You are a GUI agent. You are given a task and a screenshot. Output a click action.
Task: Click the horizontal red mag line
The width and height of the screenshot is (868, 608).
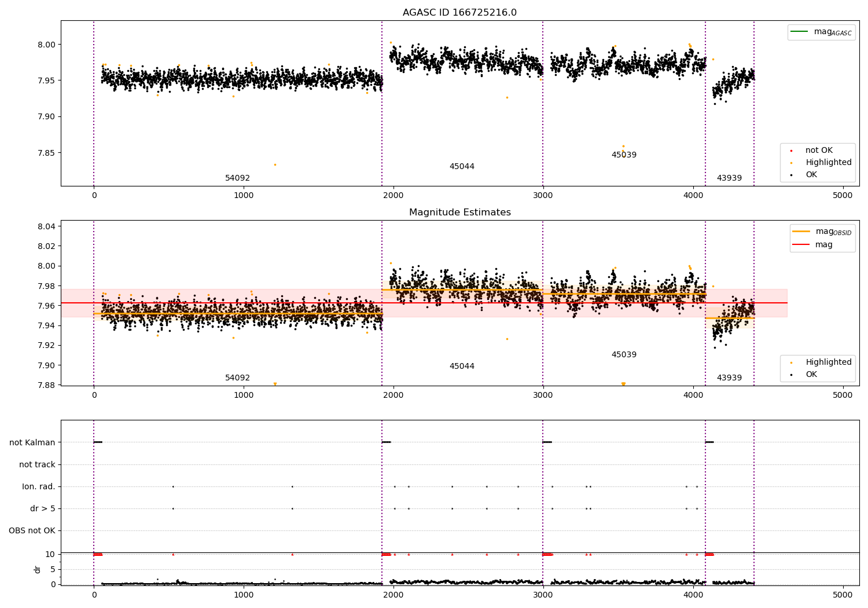point(424,303)
